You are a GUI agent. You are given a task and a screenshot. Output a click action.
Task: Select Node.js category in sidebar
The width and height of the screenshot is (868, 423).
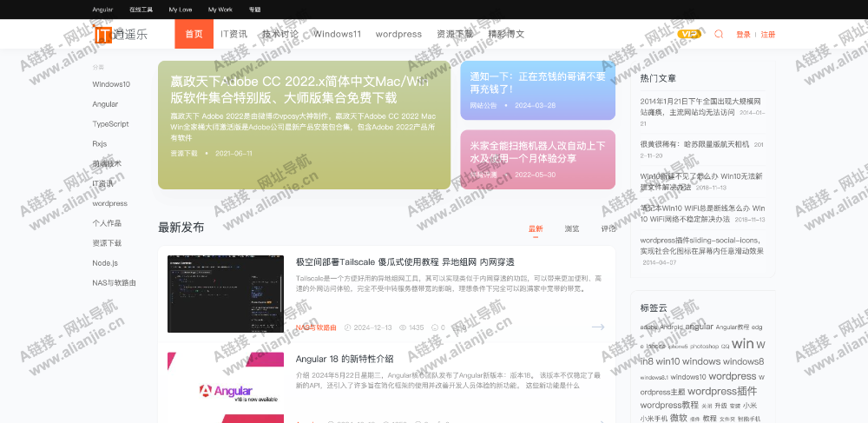[x=105, y=263]
